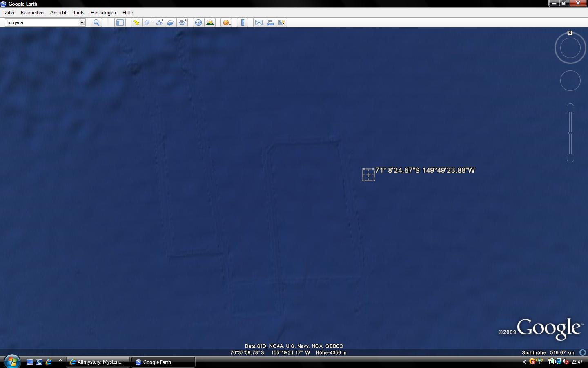Record a tour with the camera icon
588x368 pixels.
coord(183,22)
